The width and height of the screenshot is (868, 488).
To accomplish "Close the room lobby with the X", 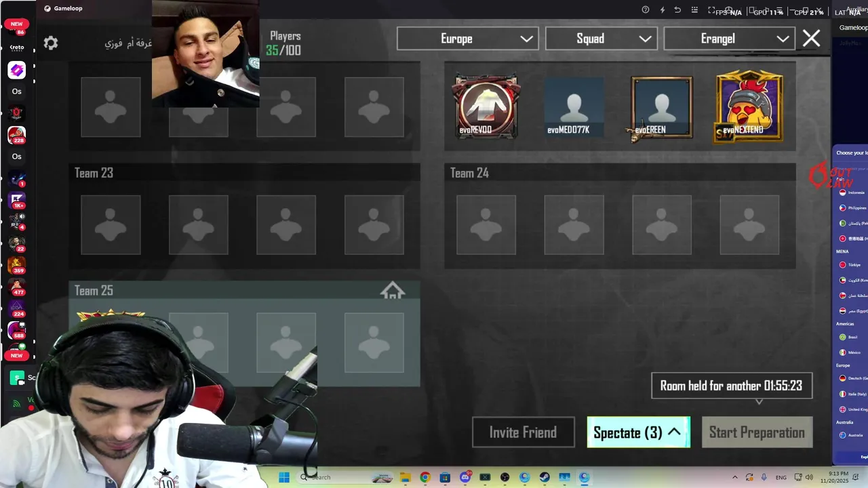I will click(811, 39).
